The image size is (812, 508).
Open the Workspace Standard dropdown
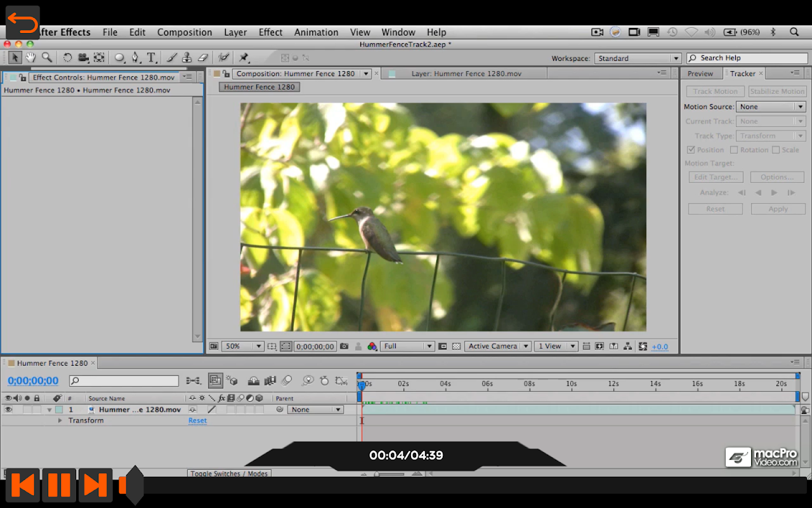pyautogui.click(x=638, y=58)
